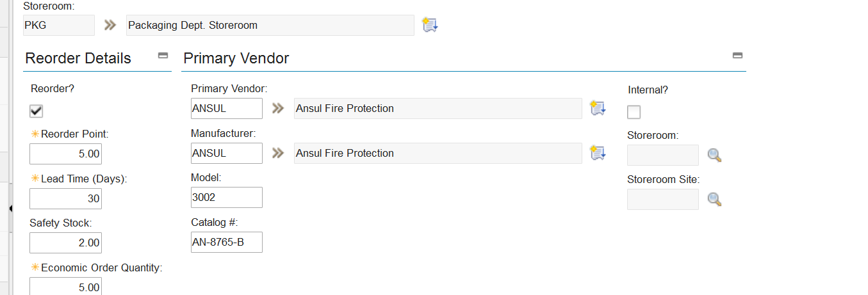Click the Model field containing 3002
This screenshot has height=295, width=868.
[226, 198]
